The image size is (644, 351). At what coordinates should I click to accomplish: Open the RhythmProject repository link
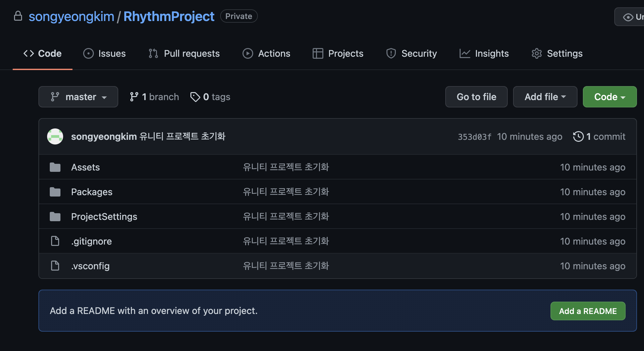pos(169,16)
